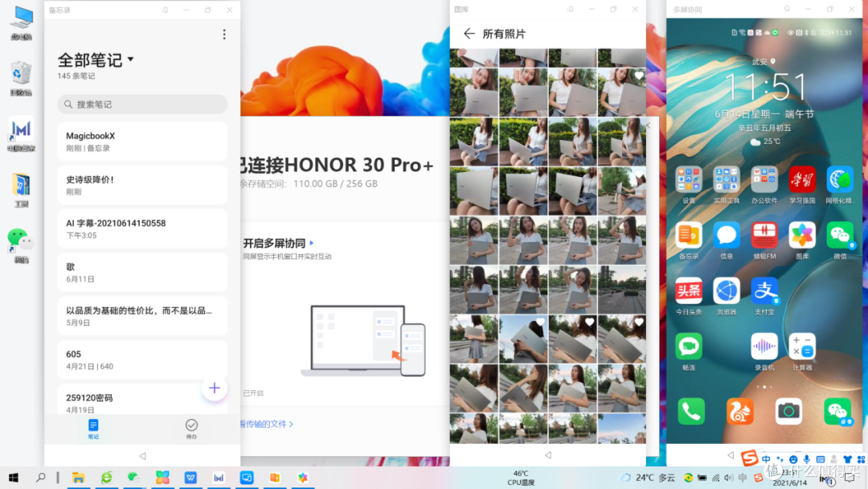The width and height of the screenshot is (868, 489).
Task: Launch 浏览器 app on phone
Action: point(727,296)
